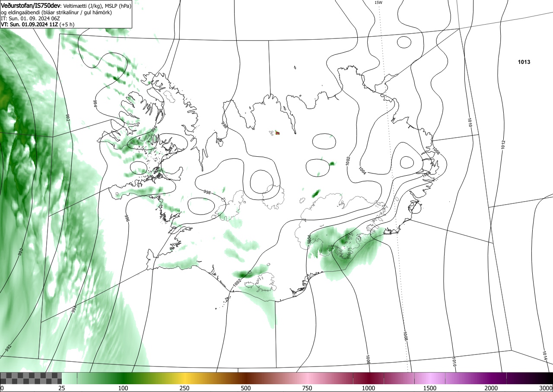This screenshot has height=392, width=553.
Task: Click the colorbar tick label 25
Action: (x=62, y=388)
